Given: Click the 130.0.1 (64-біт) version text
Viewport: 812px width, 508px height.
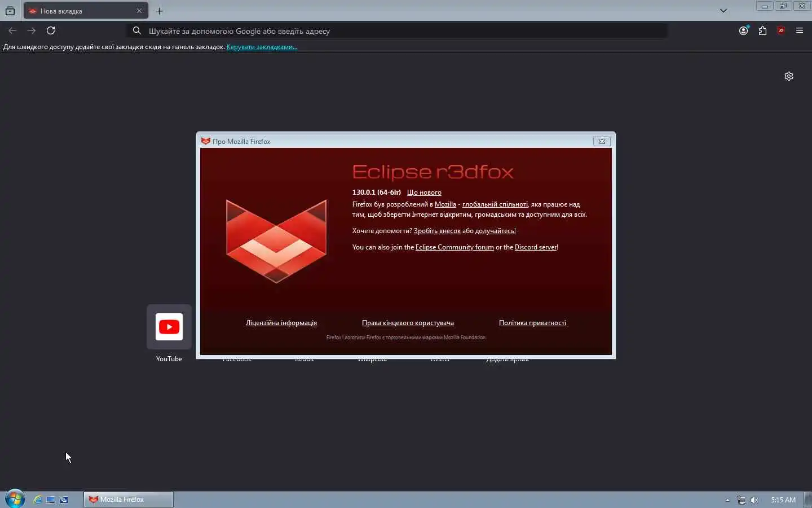Looking at the screenshot, I should pos(377,192).
